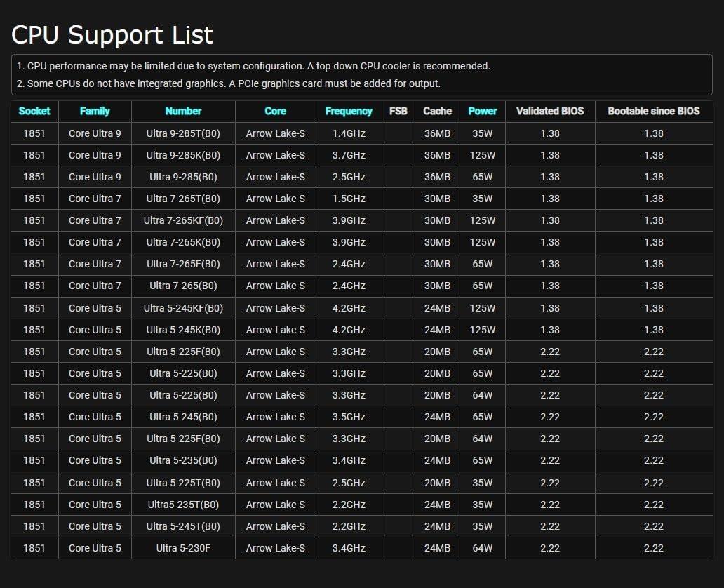The height and width of the screenshot is (588, 724).
Task: Click the Bootable since BIOS header
Action: tap(653, 111)
